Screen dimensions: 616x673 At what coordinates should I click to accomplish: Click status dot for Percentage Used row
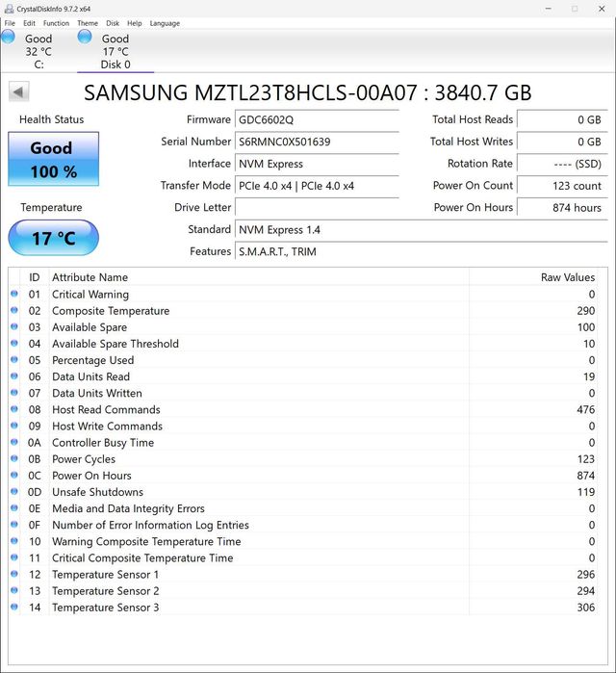coord(14,359)
